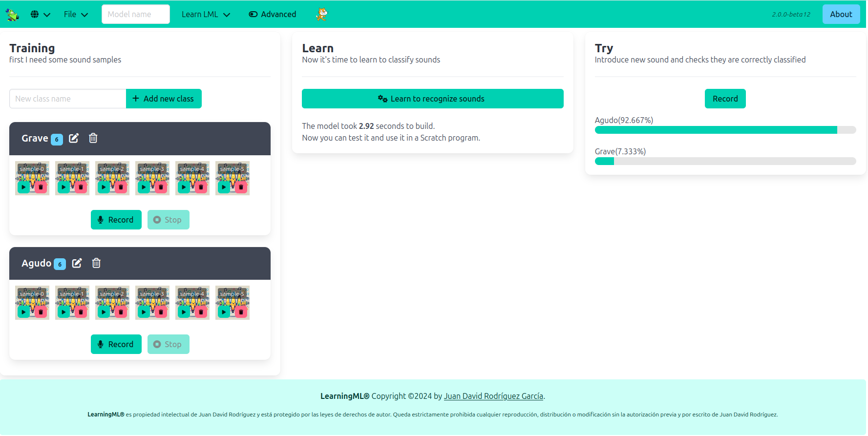Open the language globe dropdown
Viewport: 868px width, 436px height.
[40, 15]
